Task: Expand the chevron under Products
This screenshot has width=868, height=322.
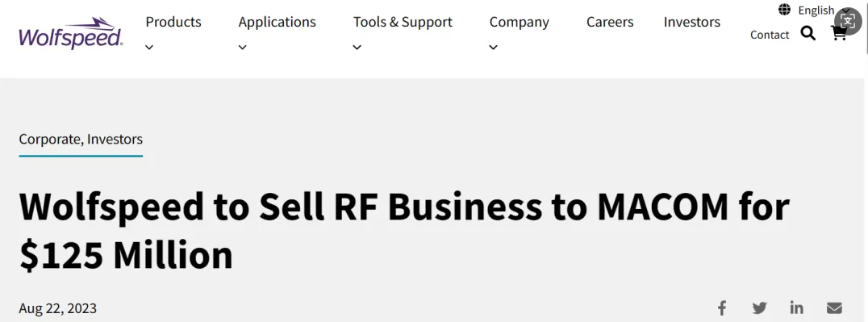Action: click(149, 48)
